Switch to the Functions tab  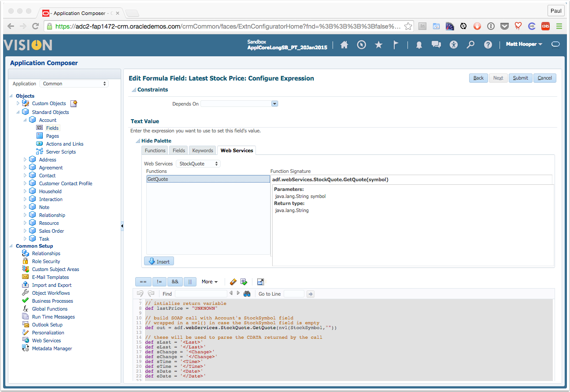(155, 150)
